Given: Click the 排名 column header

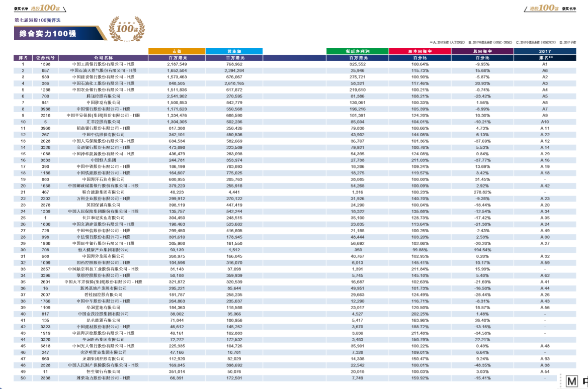Looking at the screenshot, I should [23, 58].
